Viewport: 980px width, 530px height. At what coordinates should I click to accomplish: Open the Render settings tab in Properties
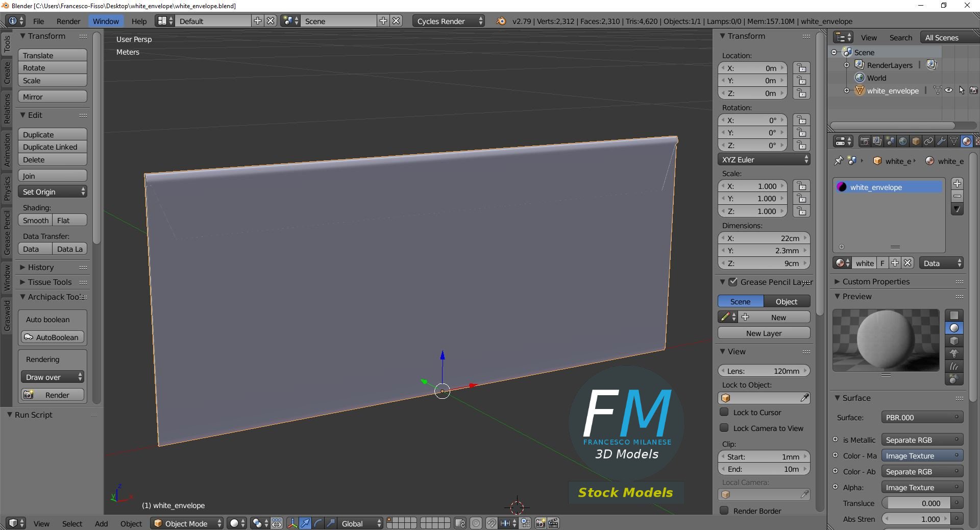pos(865,141)
